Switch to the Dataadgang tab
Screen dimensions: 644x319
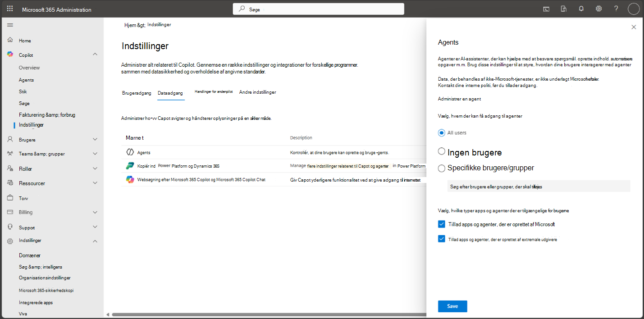pos(170,93)
